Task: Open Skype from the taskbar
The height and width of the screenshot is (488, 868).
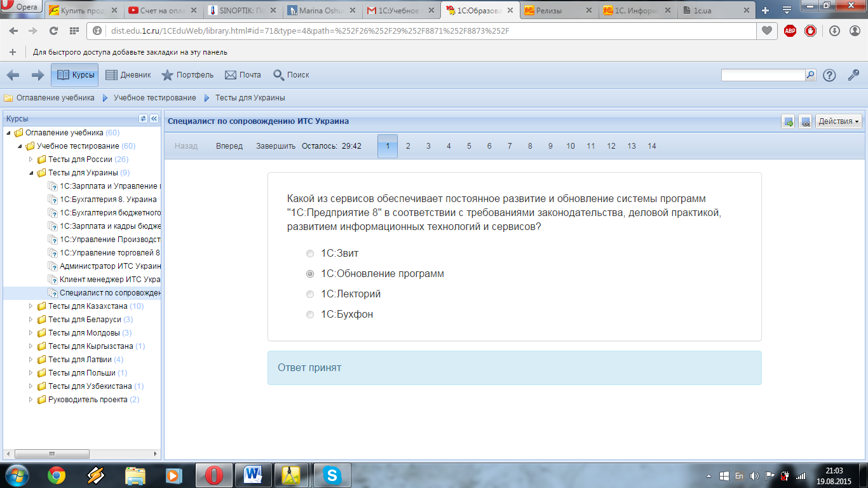Action: click(x=330, y=475)
